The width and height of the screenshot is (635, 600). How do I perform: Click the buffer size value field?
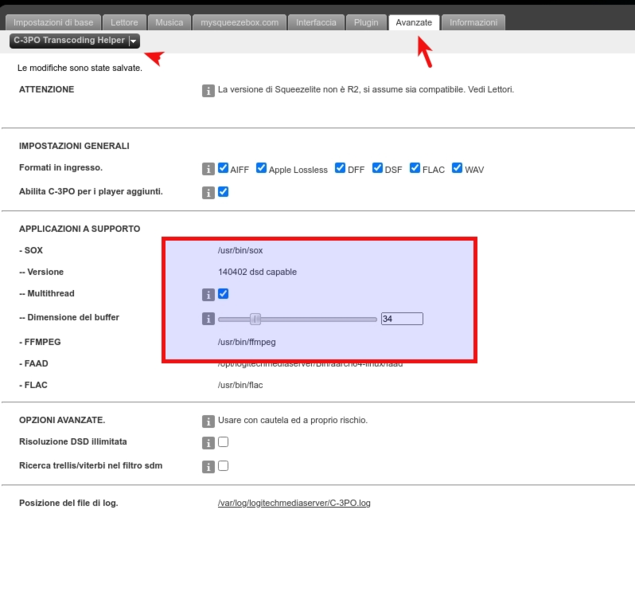[x=401, y=319]
